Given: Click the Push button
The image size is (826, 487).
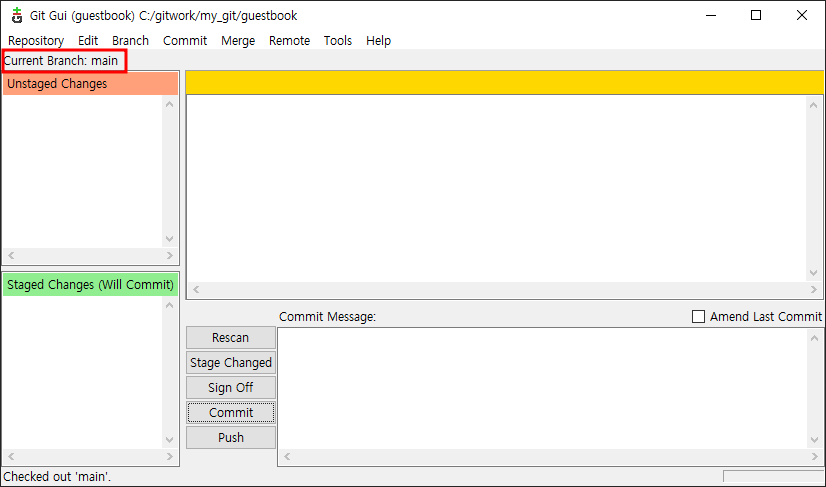Looking at the screenshot, I should click(x=231, y=437).
